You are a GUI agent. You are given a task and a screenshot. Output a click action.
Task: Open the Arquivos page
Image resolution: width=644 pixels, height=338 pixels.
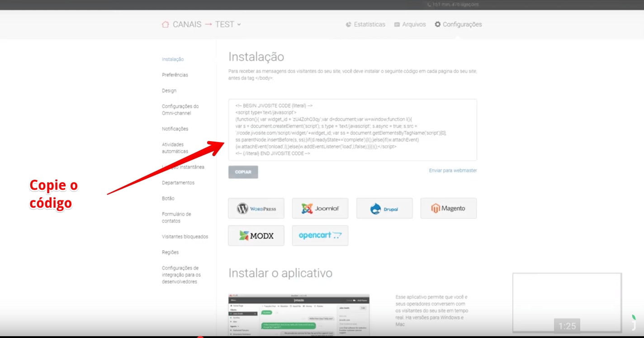[410, 24]
